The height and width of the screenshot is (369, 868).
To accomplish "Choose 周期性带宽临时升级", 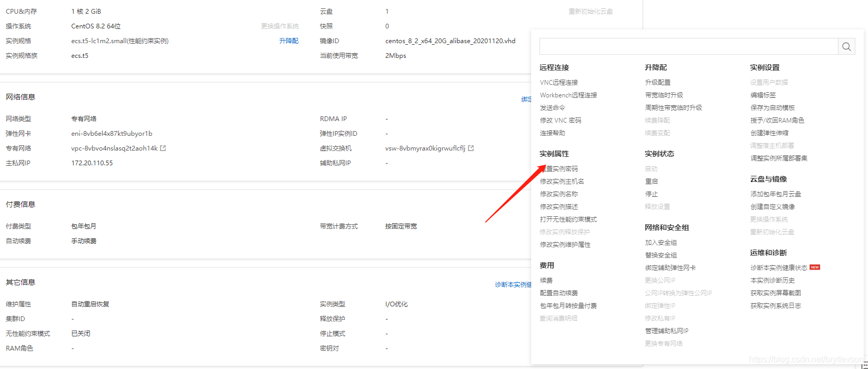I will coord(674,108).
